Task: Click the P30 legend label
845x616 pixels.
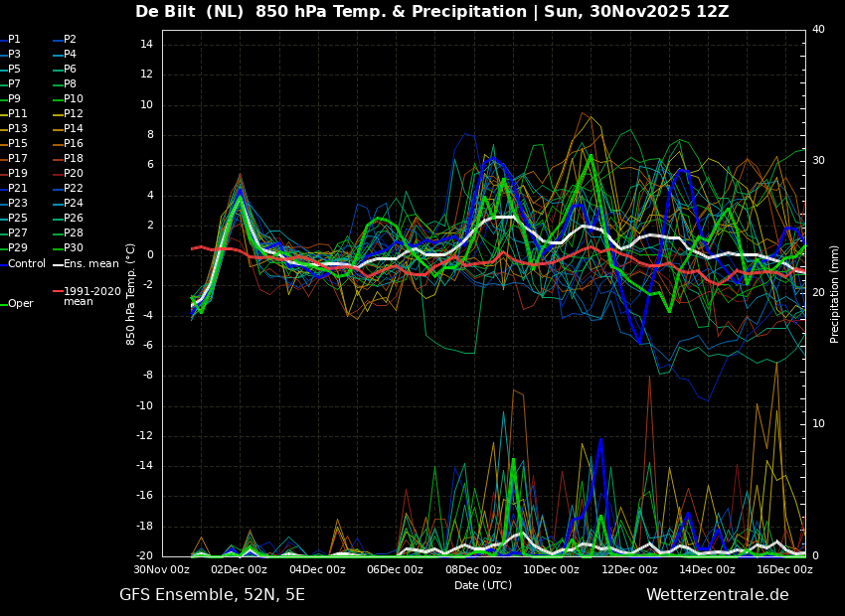Action: tap(74, 248)
